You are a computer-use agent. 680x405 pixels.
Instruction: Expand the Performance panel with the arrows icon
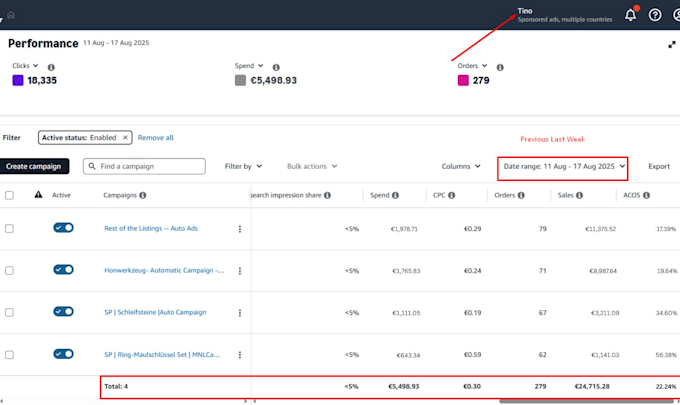click(x=672, y=45)
